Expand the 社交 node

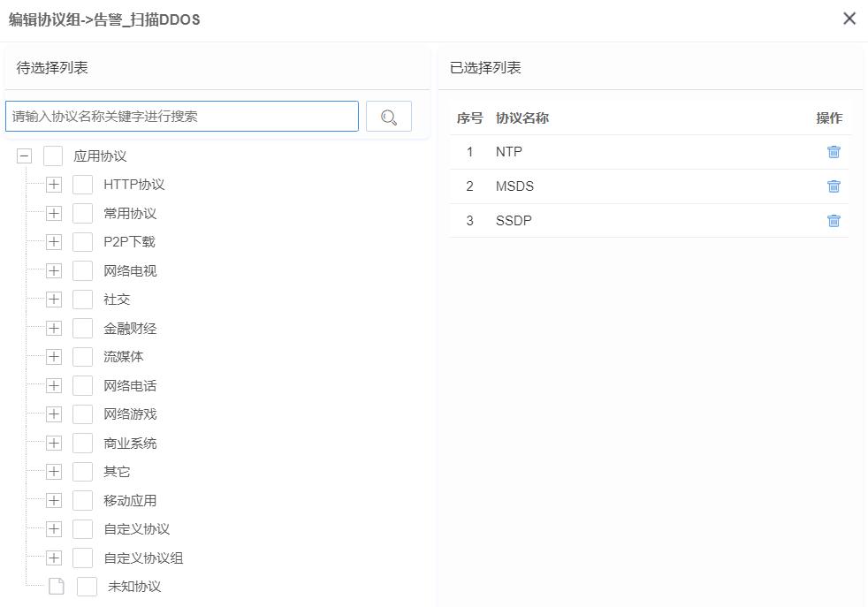pos(54,300)
